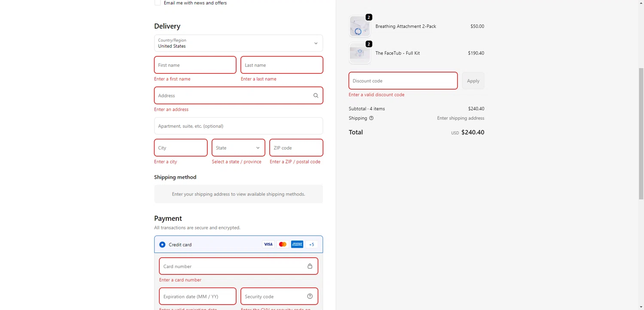Click 'All transactions are secure and encrypted'

tap(197, 228)
